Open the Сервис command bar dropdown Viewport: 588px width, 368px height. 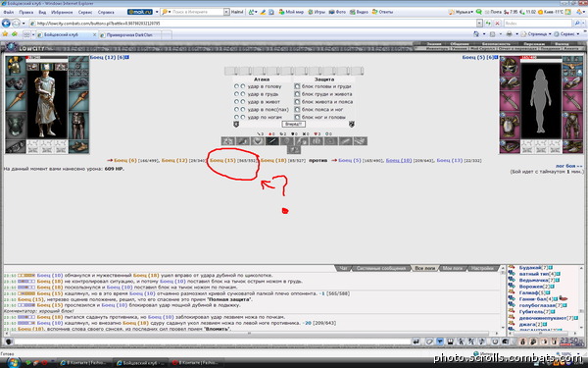[566, 34]
